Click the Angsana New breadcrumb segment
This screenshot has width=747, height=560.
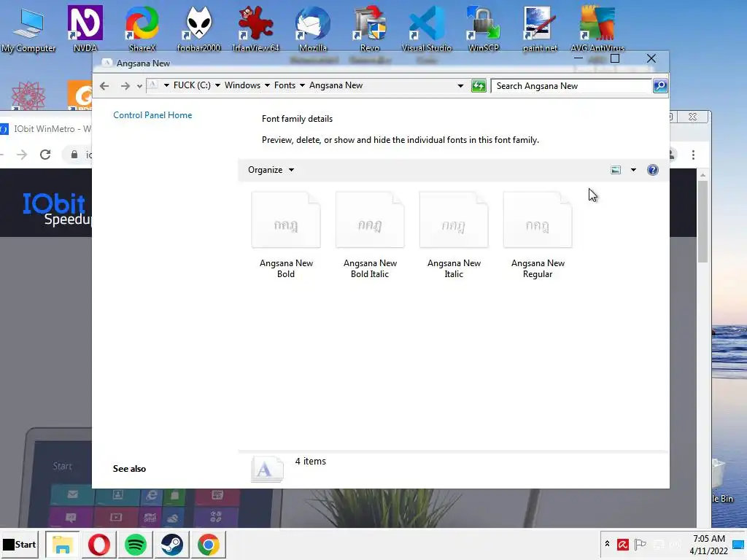pyautogui.click(x=336, y=85)
